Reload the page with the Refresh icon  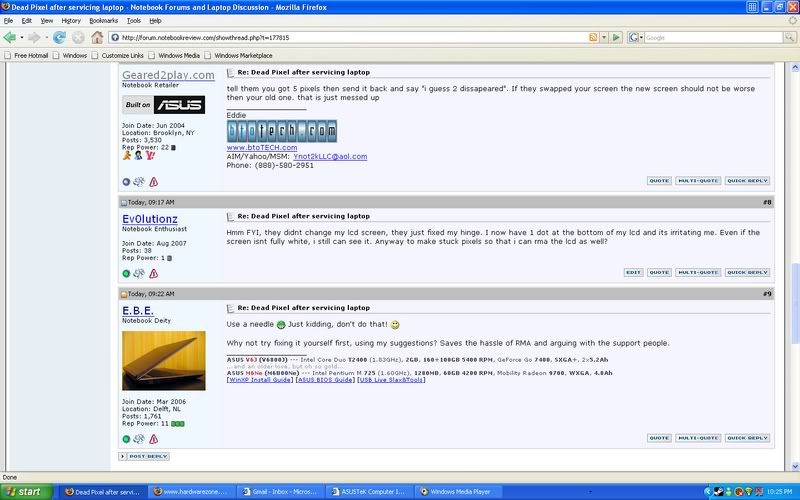(x=59, y=37)
